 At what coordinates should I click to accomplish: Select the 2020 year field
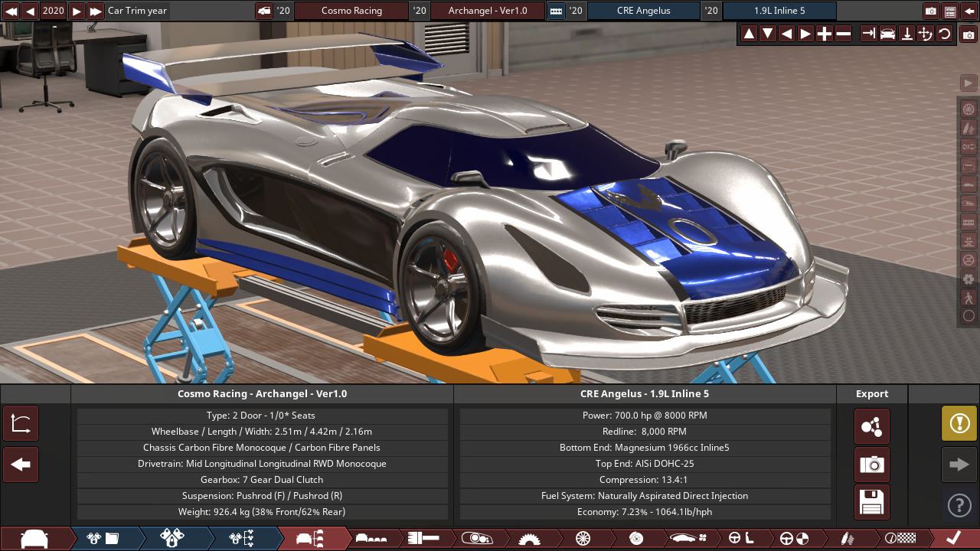pyautogui.click(x=54, y=11)
